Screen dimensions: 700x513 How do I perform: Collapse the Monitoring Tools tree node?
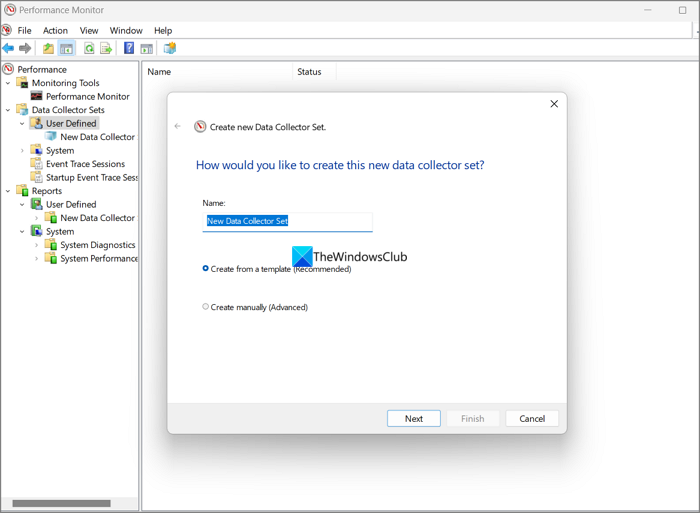8,83
